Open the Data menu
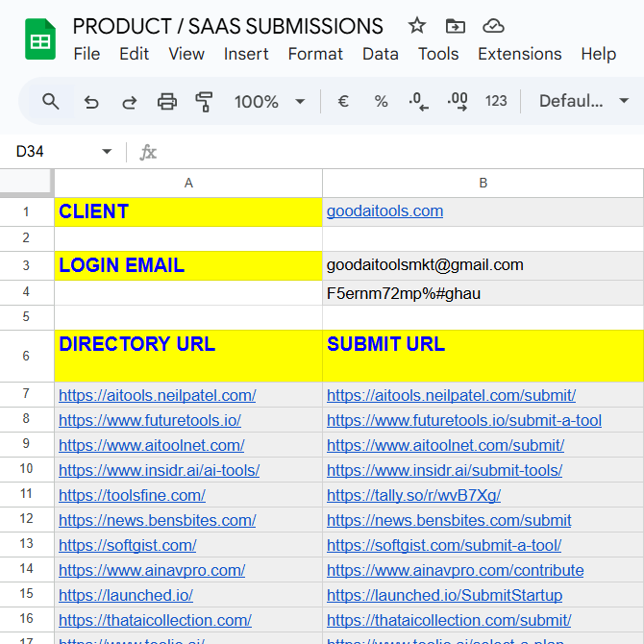Screen dimensions: 644x644 pyautogui.click(x=381, y=54)
